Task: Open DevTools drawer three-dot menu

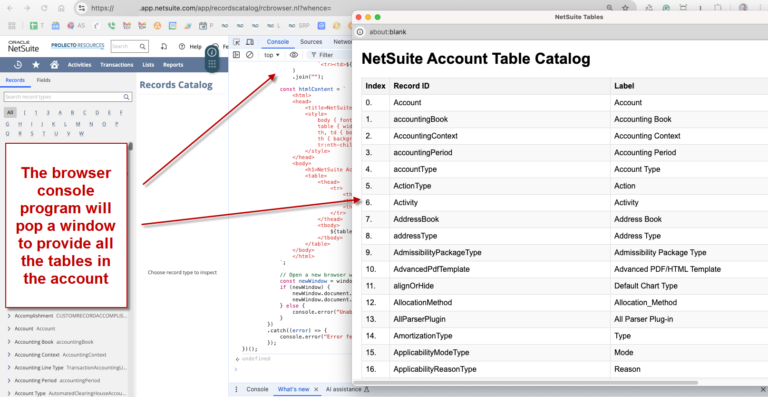Action: click(x=236, y=389)
